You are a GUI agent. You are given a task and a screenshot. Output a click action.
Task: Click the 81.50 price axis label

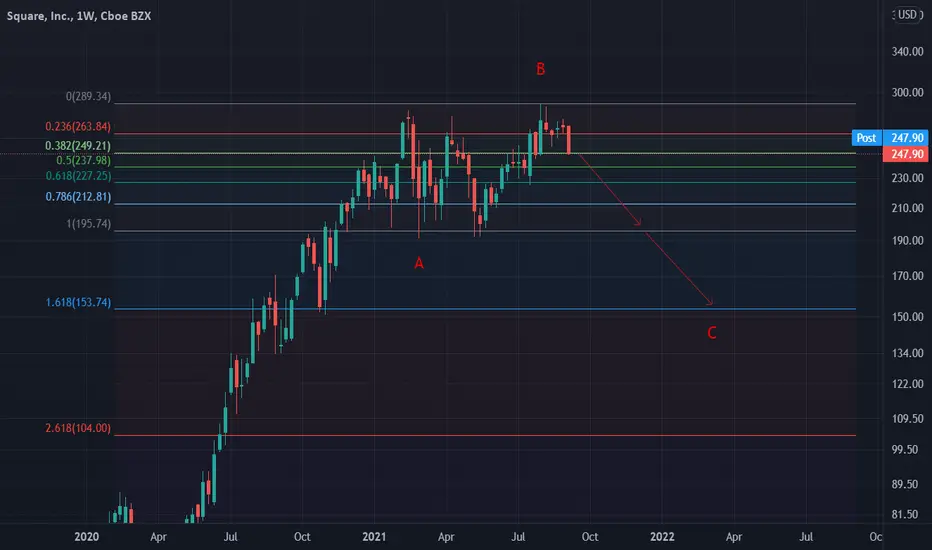coord(905,514)
